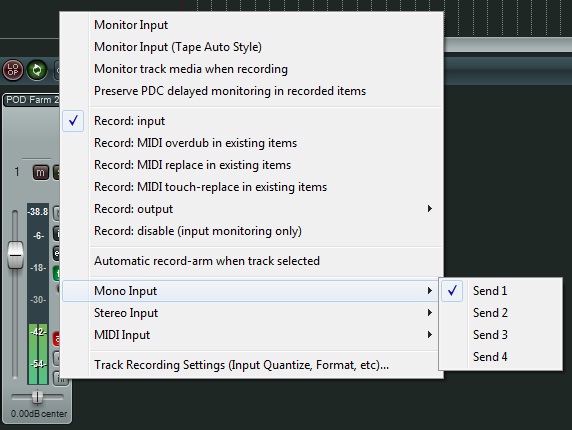Click the track volume fader knob

pos(15,255)
